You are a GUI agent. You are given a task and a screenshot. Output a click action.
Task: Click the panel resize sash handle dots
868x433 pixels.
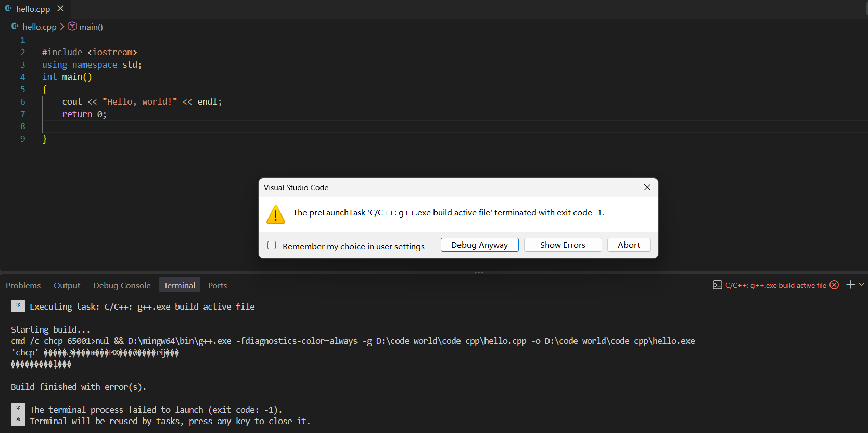pos(479,272)
